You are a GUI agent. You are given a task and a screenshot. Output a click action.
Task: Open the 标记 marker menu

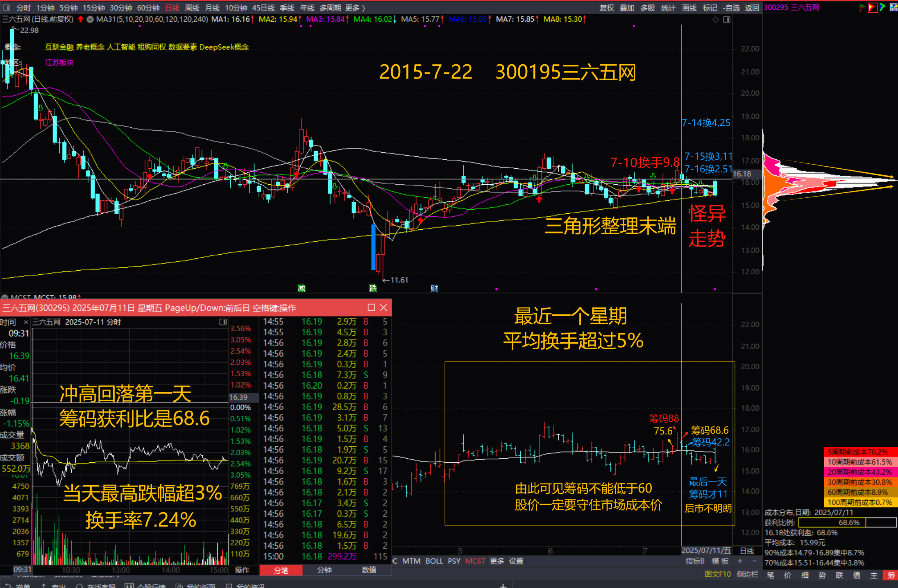[710, 8]
